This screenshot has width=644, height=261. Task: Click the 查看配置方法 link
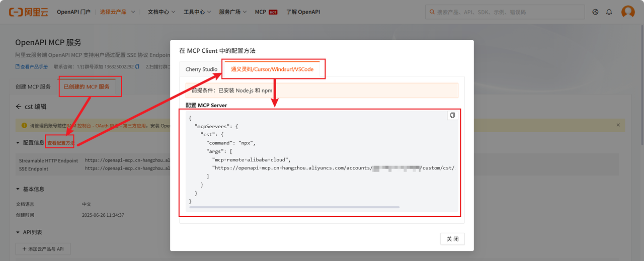coord(60,143)
